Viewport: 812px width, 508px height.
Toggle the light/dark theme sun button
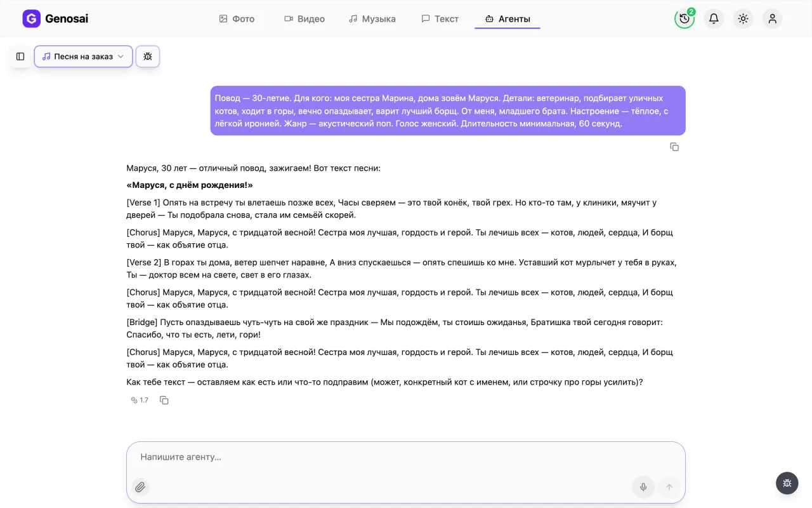coord(743,18)
